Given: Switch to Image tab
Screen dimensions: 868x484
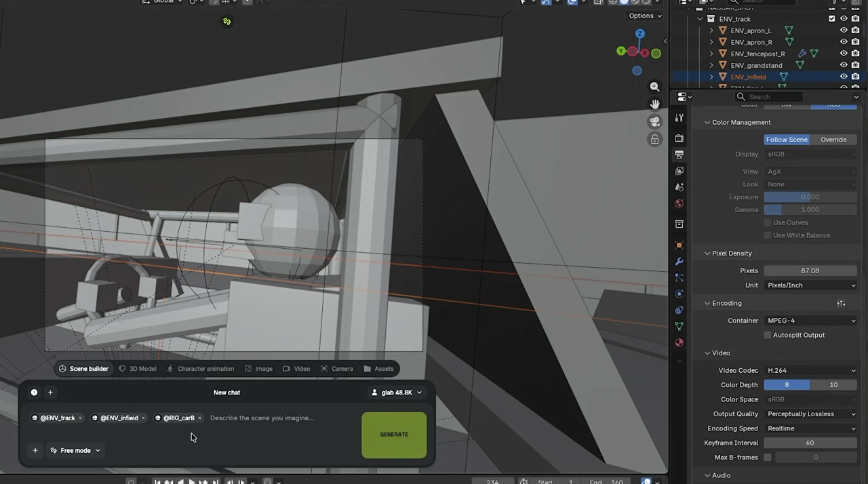Looking at the screenshot, I should tap(258, 369).
